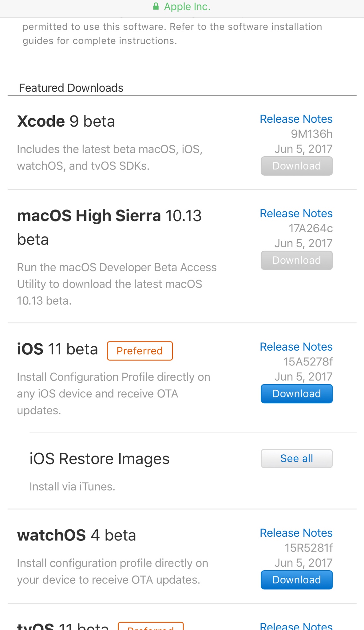Image resolution: width=364 pixels, height=630 pixels.
Task: Select the iOS Restore Images heading
Action: [99, 459]
